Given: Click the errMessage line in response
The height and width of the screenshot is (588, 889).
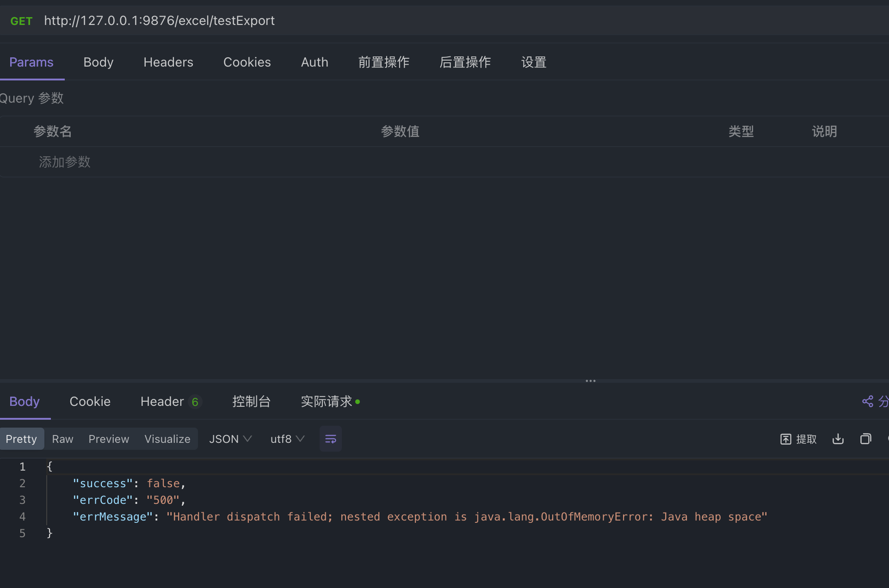Looking at the screenshot, I should tap(420, 516).
